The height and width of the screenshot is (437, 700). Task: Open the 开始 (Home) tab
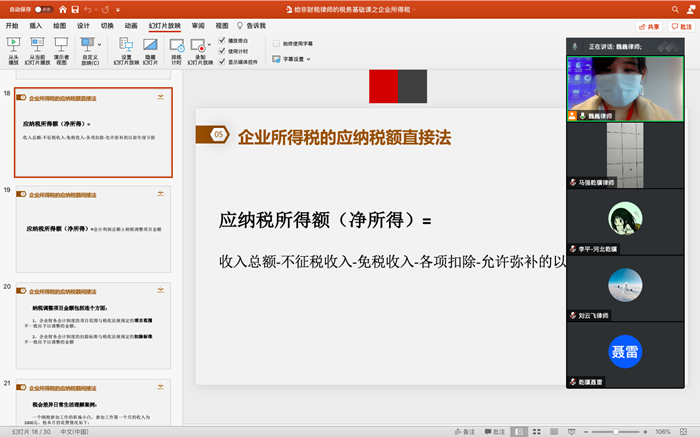point(12,26)
